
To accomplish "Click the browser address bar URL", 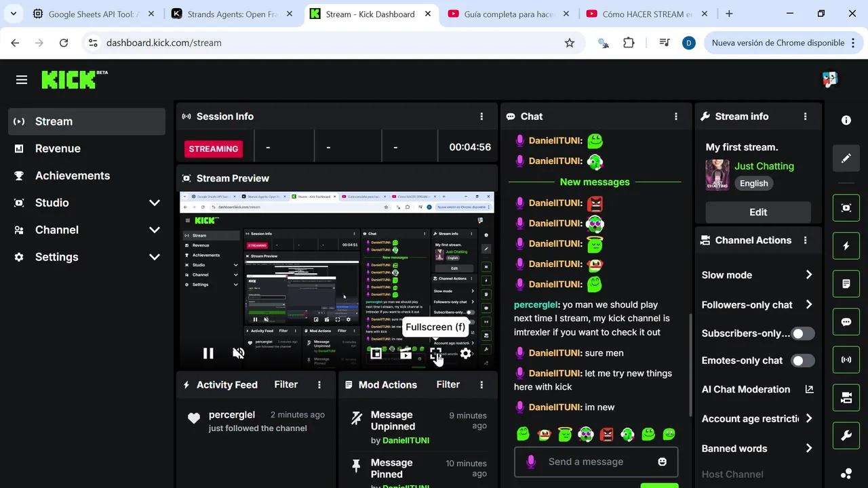I will click(x=164, y=43).
